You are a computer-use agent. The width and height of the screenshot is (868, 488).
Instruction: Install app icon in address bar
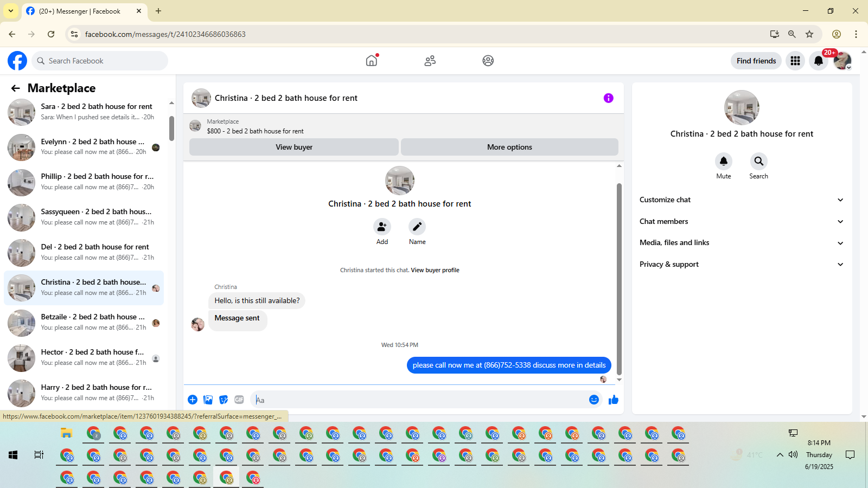coord(775,34)
